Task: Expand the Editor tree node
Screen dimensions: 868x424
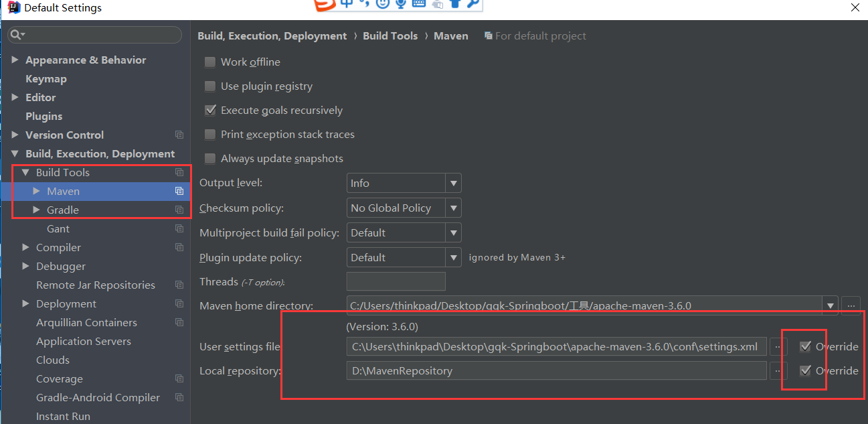Action: 15,98
